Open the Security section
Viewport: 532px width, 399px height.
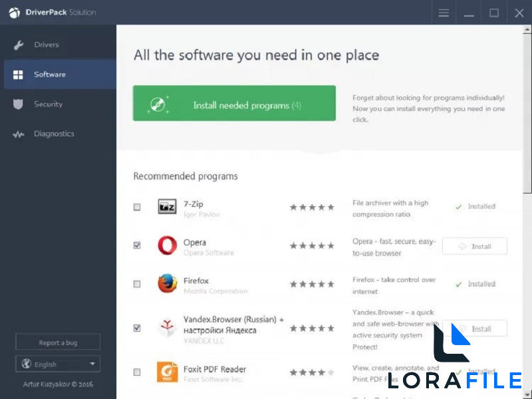pos(60,104)
